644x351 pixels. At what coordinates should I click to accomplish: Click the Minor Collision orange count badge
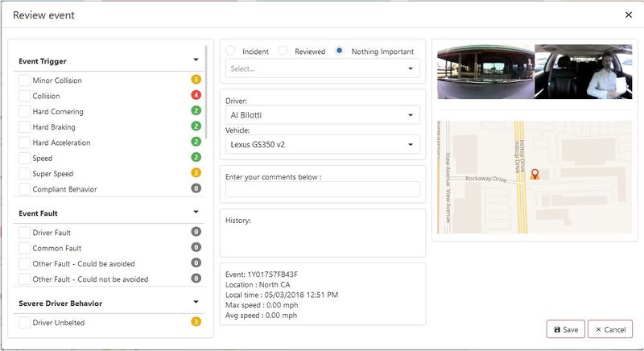click(196, 81)
